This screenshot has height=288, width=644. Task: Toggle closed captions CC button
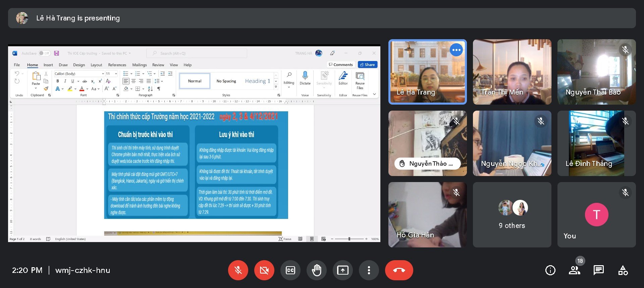(x=290, y=270)
